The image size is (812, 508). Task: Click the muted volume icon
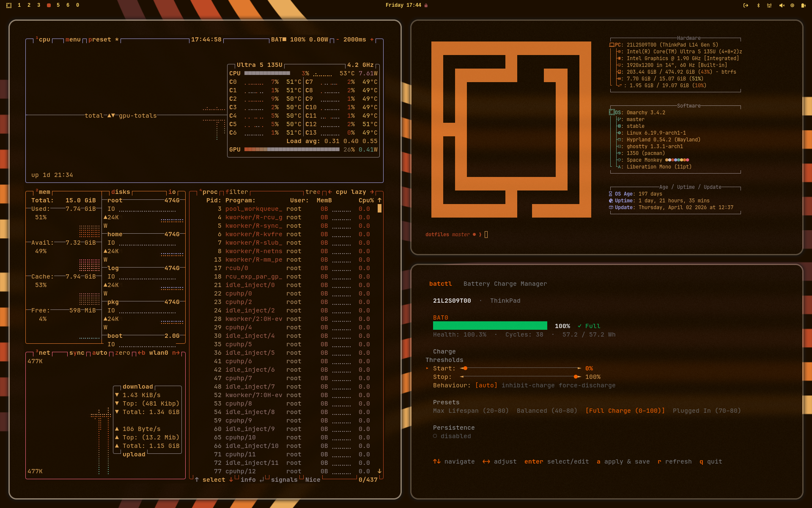pyautogui.click(x=782, y=6)
